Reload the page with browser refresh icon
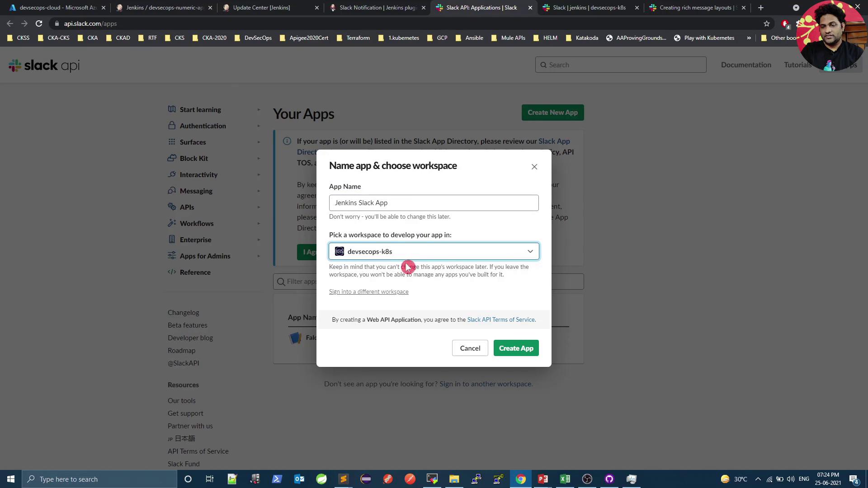This screenshot has width=868, height=488. coord(39,23)
